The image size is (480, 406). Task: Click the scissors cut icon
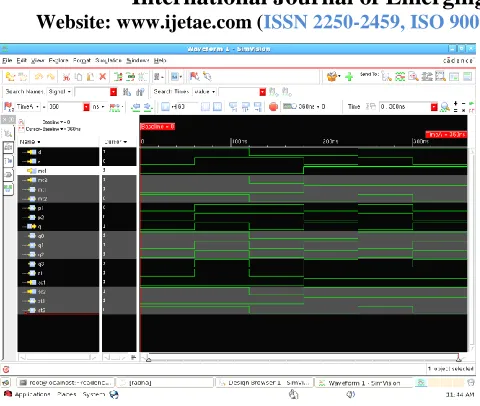pyautogui.click(x=66, y=77)
